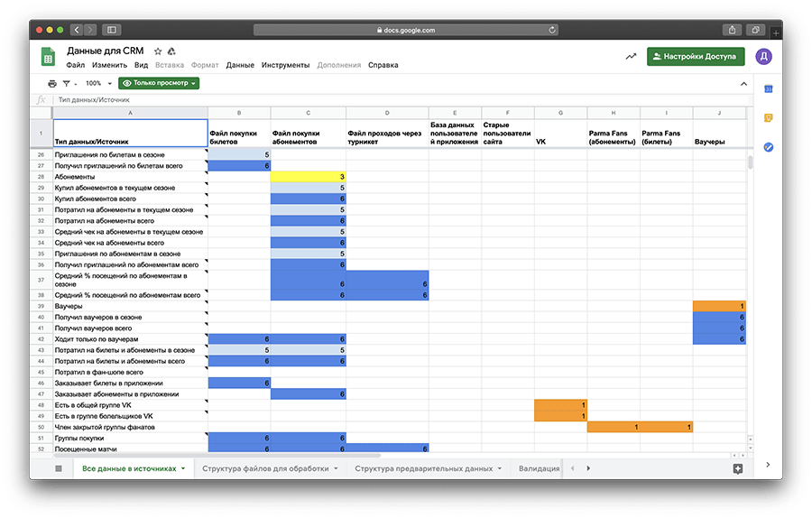The image size is (812, 518).
Task: Open the Только просмотр mode dropdown
Action: coord(159,83)
